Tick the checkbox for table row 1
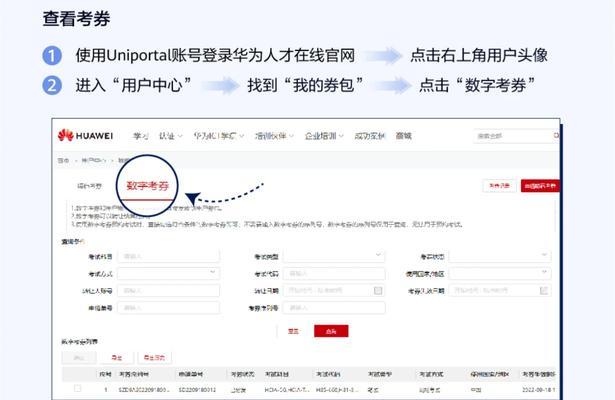The width and height of the screenshot is (615, 400). (x=78, y=388)
